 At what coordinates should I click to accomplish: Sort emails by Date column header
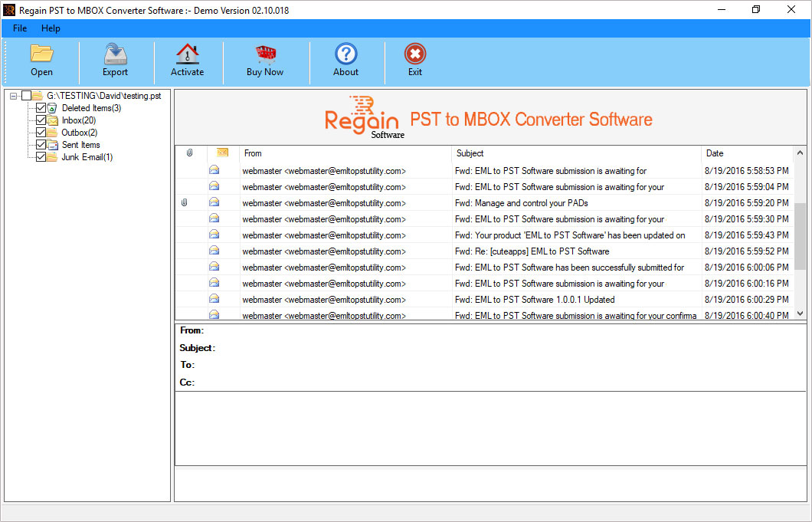click(747, 153)
